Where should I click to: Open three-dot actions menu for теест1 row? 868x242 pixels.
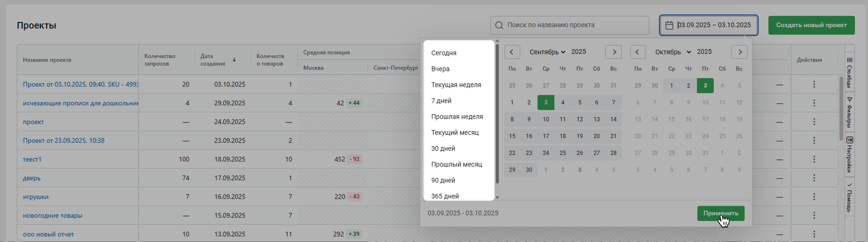pyautogui.click(x=814, y=159)
